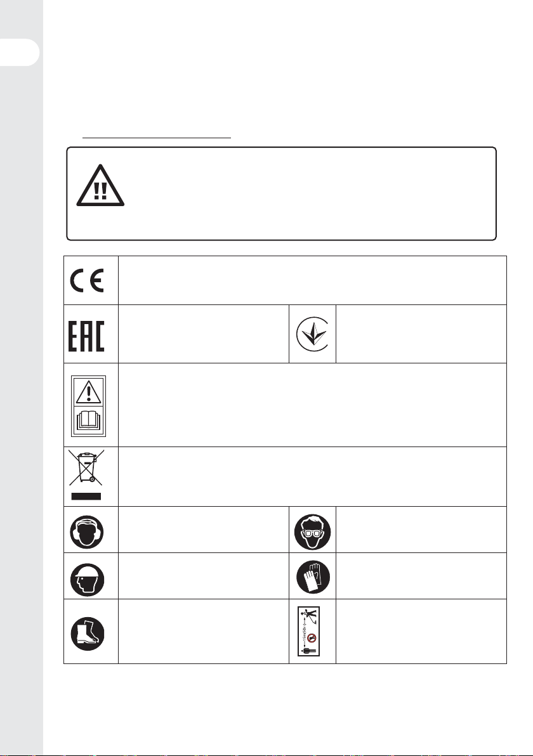This screenshot has height=756, width=533.
Task: Click the empty cell beside the wheelie bin
Action: coord(313,477)
